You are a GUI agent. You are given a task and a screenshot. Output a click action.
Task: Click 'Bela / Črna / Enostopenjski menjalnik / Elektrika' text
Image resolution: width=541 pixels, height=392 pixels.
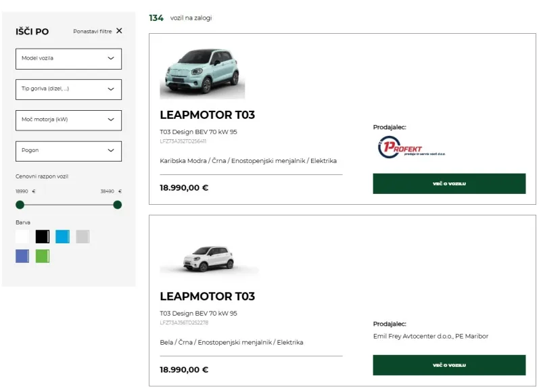(x=231, y=343)
